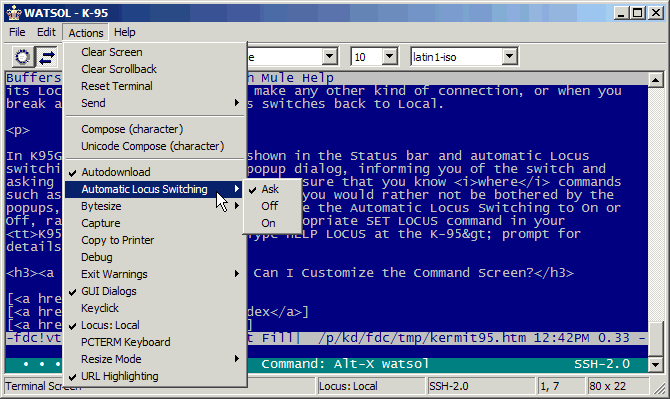Expand the Resize Mode submenu
Image resolution: width=670 pixels, height=399 pixels.
(155, 359)
